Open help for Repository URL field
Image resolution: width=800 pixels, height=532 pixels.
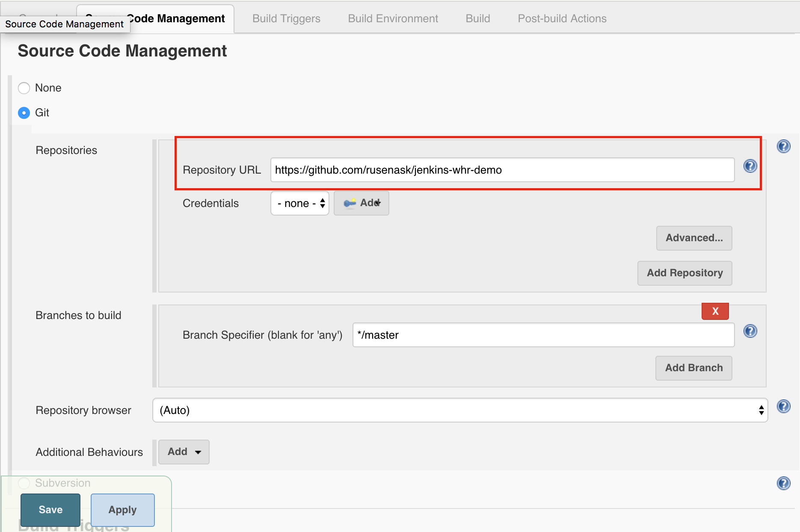tap(750, 166)
